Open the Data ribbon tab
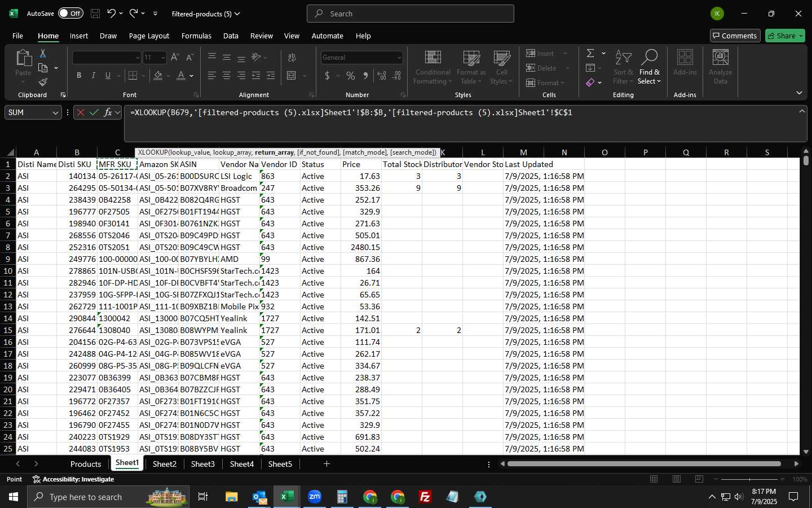 [x=231, y=36]
